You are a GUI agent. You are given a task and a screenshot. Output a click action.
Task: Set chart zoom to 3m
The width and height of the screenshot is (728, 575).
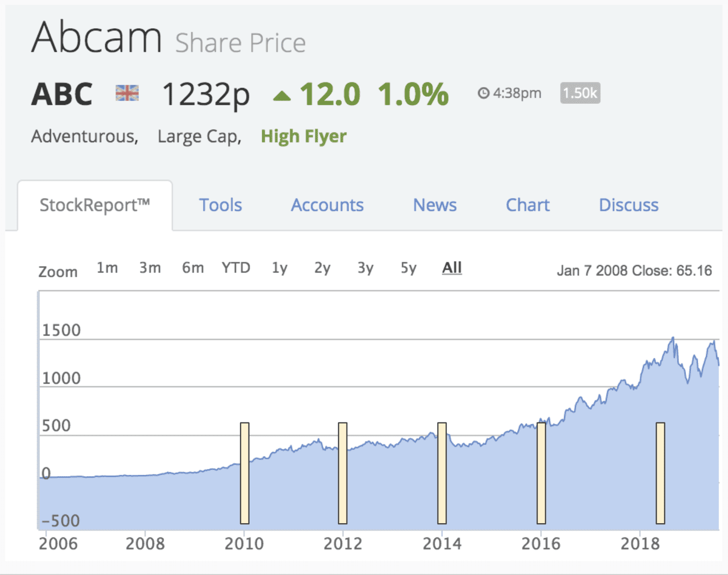coord(150,267)
